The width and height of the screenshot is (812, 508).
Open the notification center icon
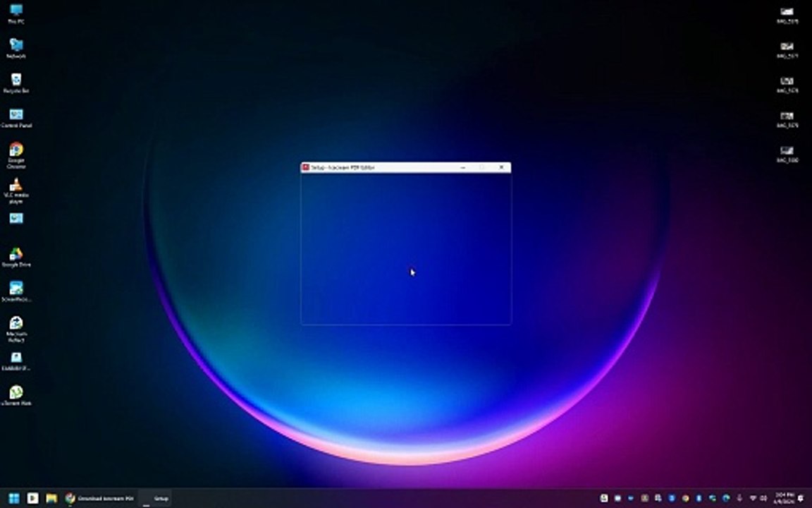point(800,498)
